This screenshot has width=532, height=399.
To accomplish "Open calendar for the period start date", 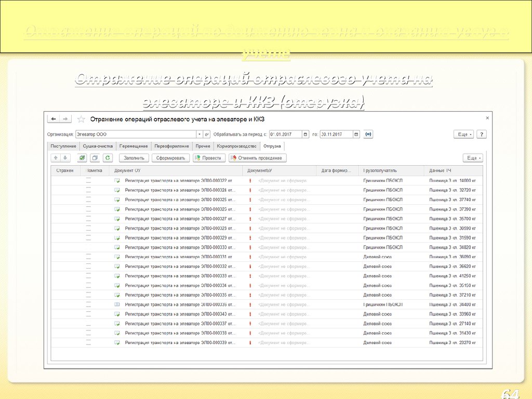I will pos(305,134).
